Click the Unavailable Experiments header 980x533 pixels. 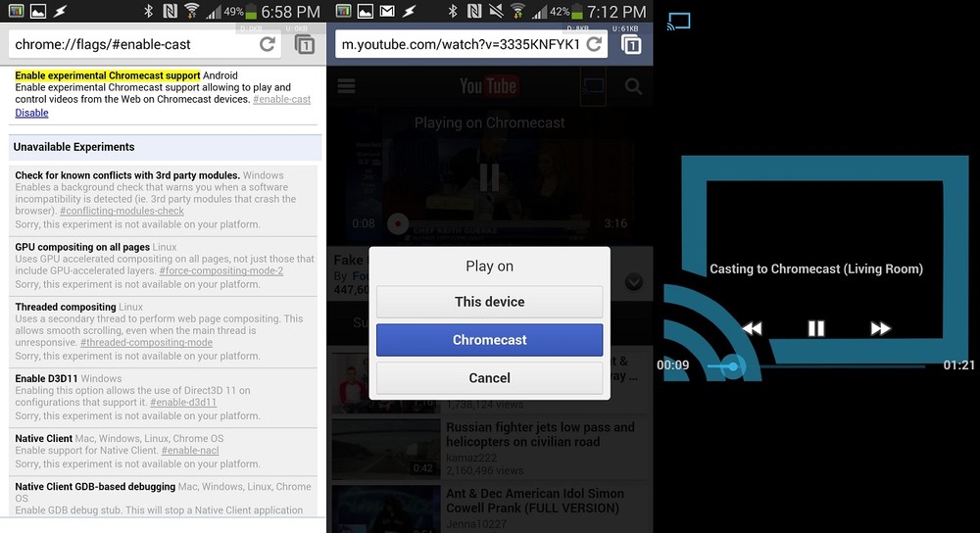(165, 148)
